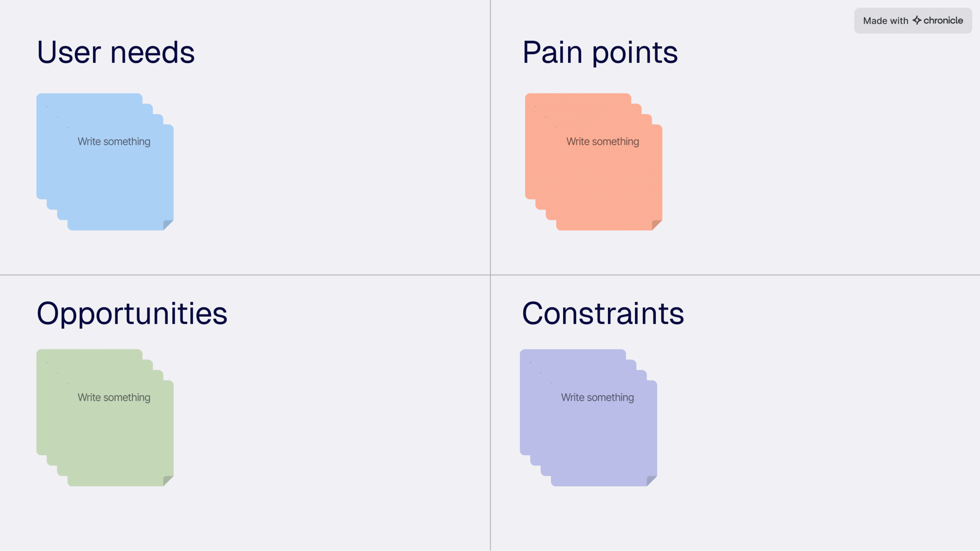
Task: Click "Write something" on the purple sticky note
Action: point(597,398)
